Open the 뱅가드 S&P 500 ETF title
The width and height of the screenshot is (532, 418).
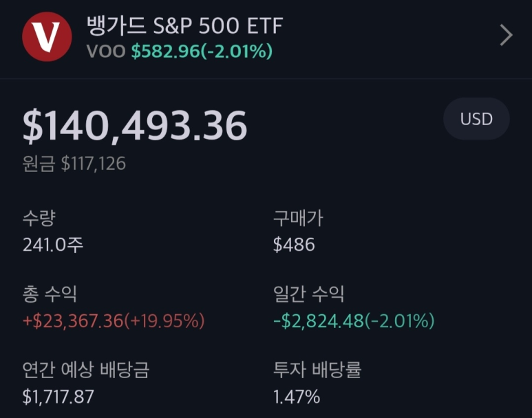(184, 26)
